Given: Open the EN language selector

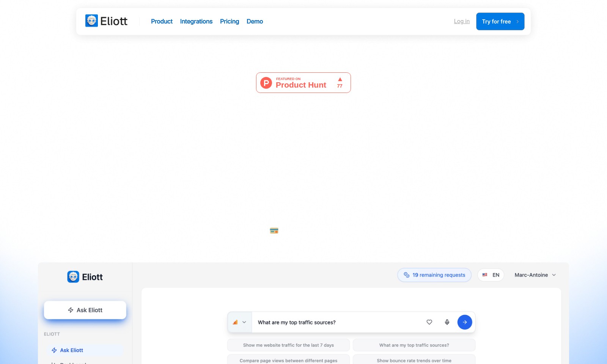Looking at the screenshot, I should 491,275.
